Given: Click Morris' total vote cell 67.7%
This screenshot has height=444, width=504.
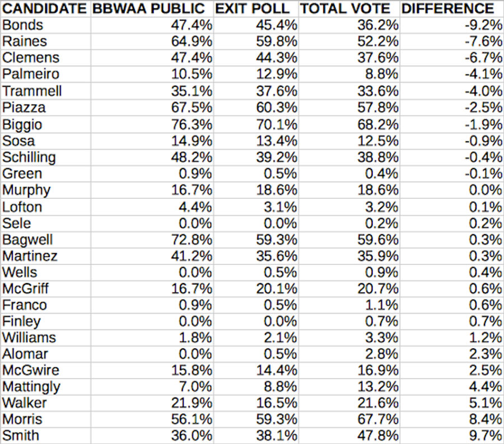Looking at the screenshot, I should (349, 419).
